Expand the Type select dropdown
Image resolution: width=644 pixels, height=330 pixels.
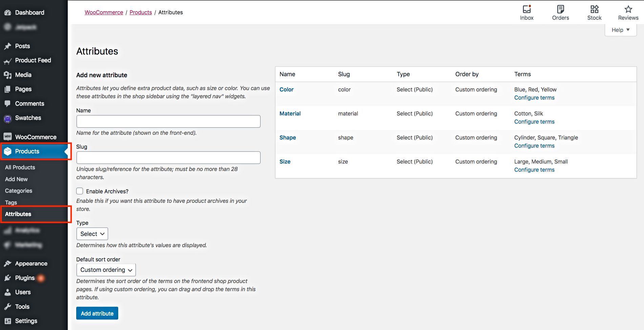pyautogui.click(x=92, y=234)
